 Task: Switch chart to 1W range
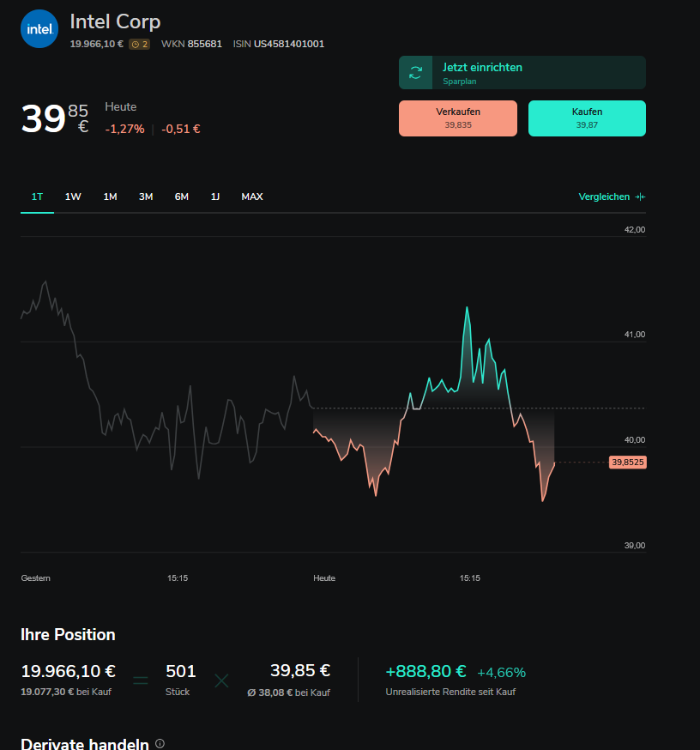73,197
